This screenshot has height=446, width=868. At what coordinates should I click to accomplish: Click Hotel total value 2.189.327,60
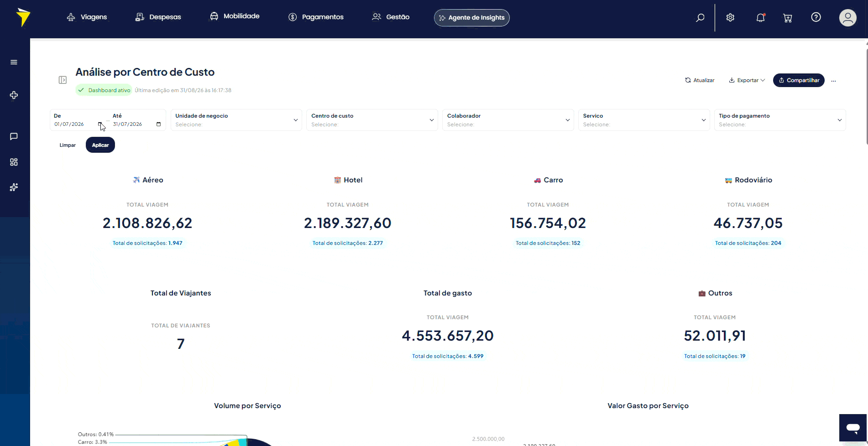click(x=348, y=223)
